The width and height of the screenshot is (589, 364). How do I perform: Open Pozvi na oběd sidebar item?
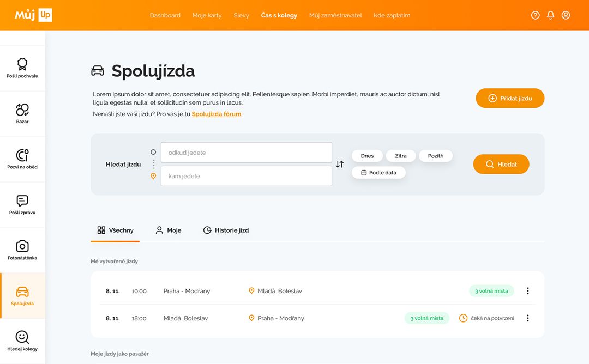[x=22, y=159]
